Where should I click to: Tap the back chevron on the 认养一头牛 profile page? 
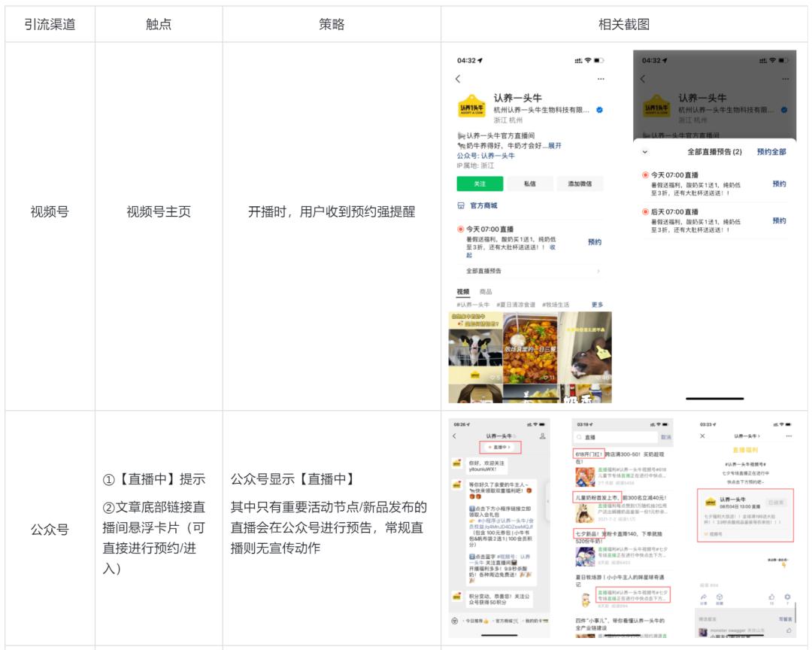pyautogui.click(x=459, y=78)
